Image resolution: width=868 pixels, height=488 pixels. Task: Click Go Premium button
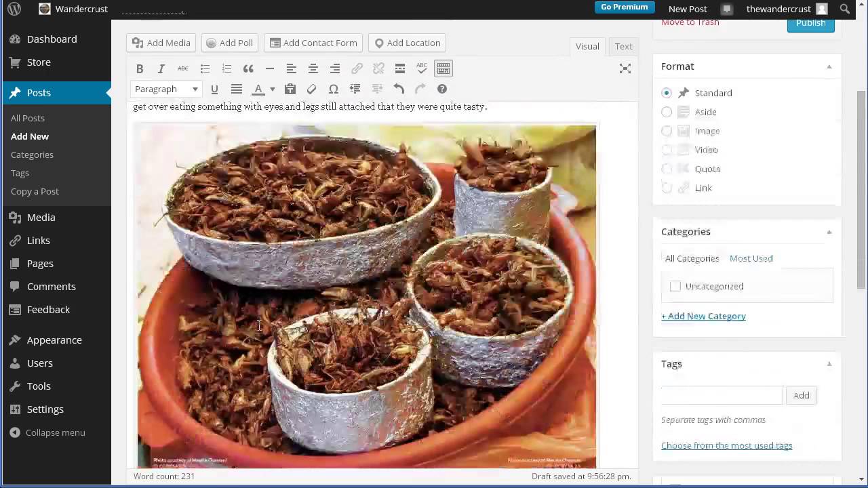(625, 7)
